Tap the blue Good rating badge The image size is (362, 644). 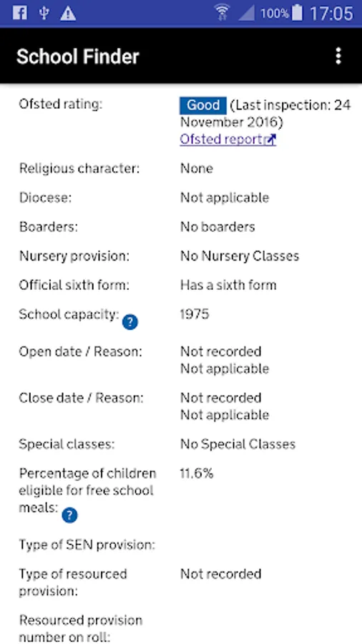pyautogui.click(x=203, y=106)
